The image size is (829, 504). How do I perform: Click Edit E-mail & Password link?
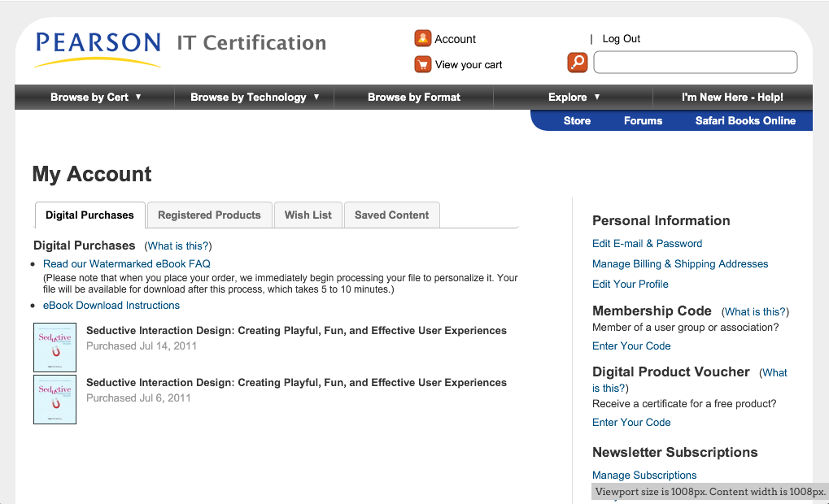647,244
